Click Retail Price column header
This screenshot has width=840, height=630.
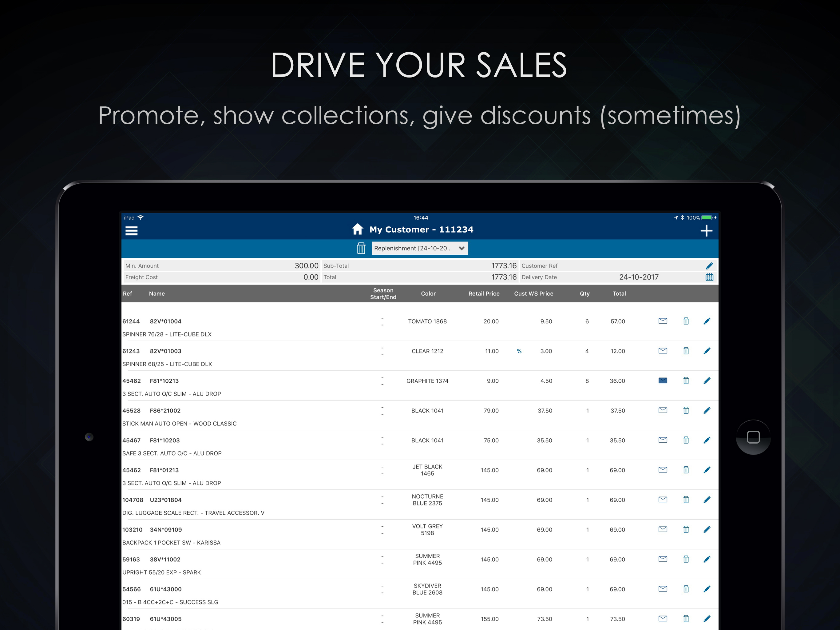(484, 293)
